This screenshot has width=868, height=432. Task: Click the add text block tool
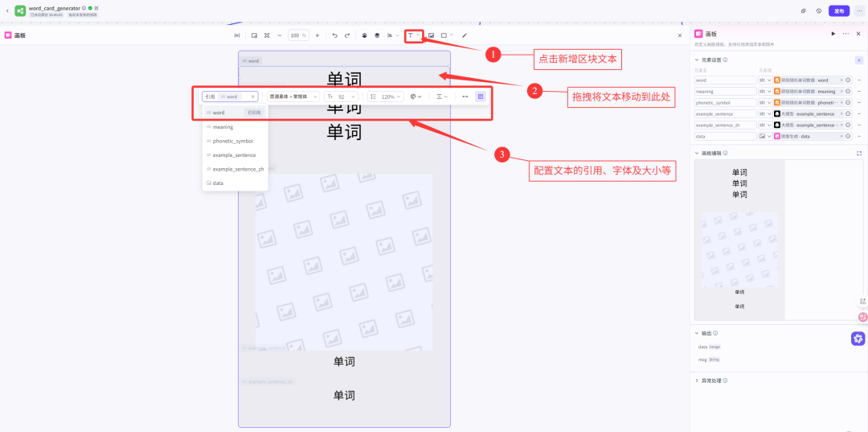pyautogui.click(x=411, y=35)
